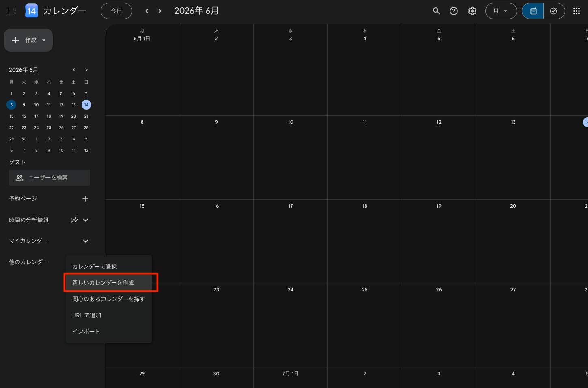588x388 pixels.
Task: Open 6月 1日 in the month grid
Action: [142, 39]
